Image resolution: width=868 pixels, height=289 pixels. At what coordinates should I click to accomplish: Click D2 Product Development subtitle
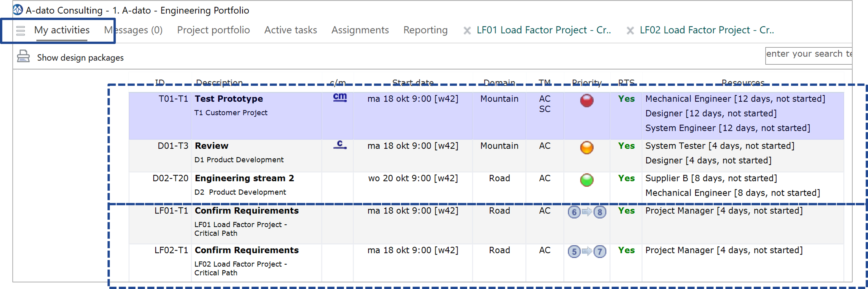point(240,192)
